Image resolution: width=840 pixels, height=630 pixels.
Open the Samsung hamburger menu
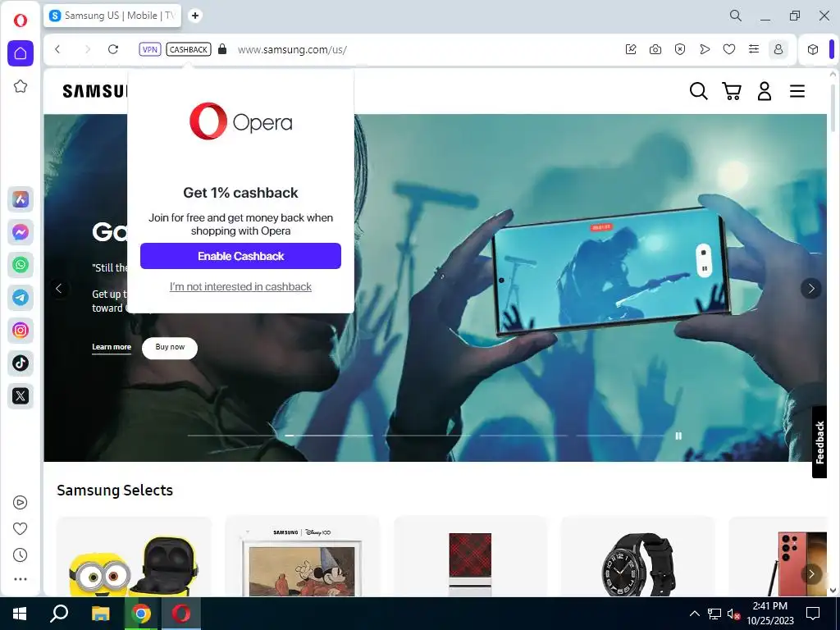pos(797,91)
